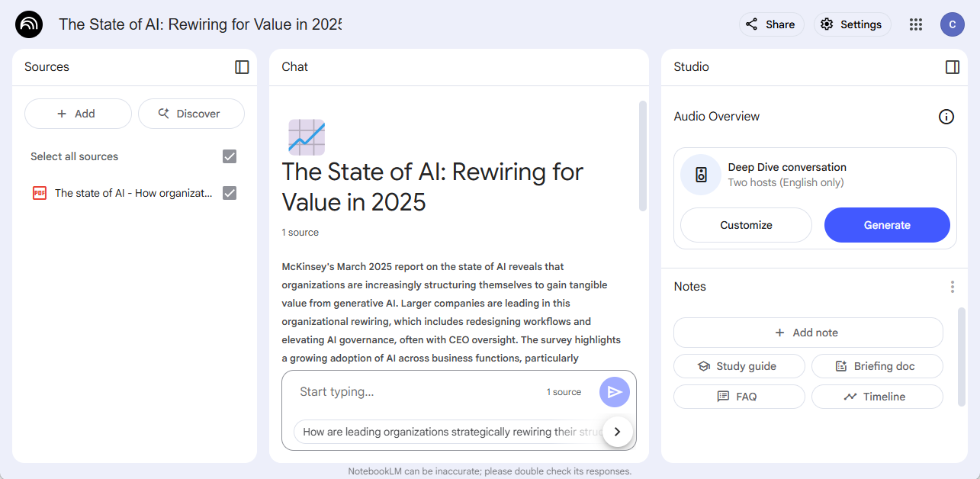Open the Google apps grid
The height and width of the screenshot is (479, 980).
tap(916, 24)
